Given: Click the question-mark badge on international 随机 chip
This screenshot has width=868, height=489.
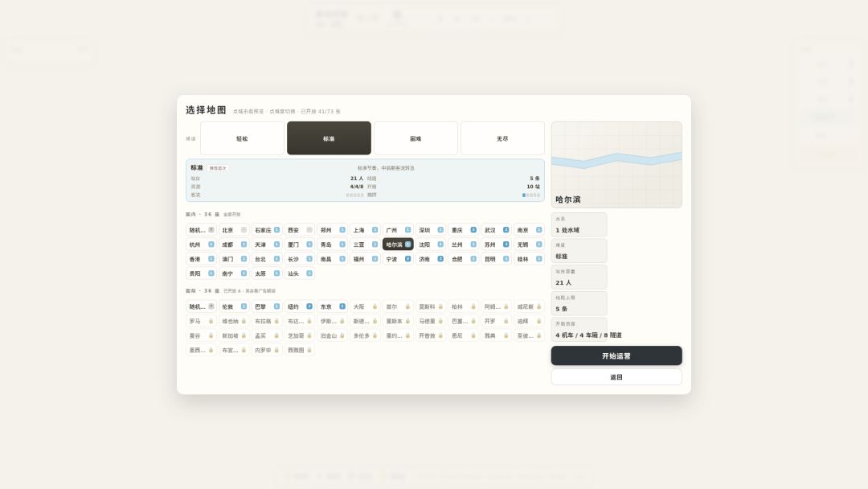Looking at the screenshot, I should tap(211, 306).
